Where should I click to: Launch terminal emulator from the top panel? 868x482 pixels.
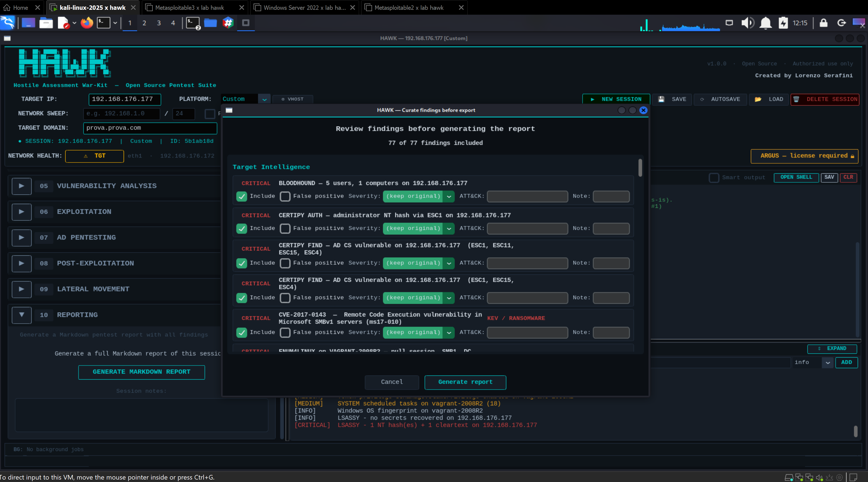(104, 23)
